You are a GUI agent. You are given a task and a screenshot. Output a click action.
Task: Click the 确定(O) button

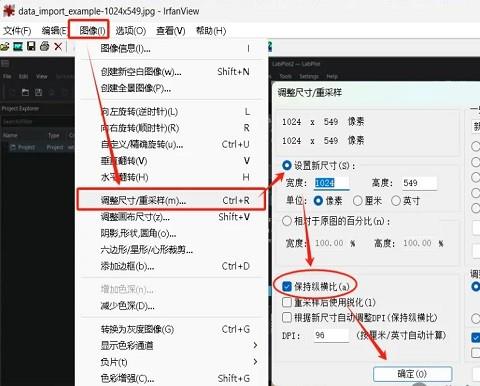[x=412, y=374]
